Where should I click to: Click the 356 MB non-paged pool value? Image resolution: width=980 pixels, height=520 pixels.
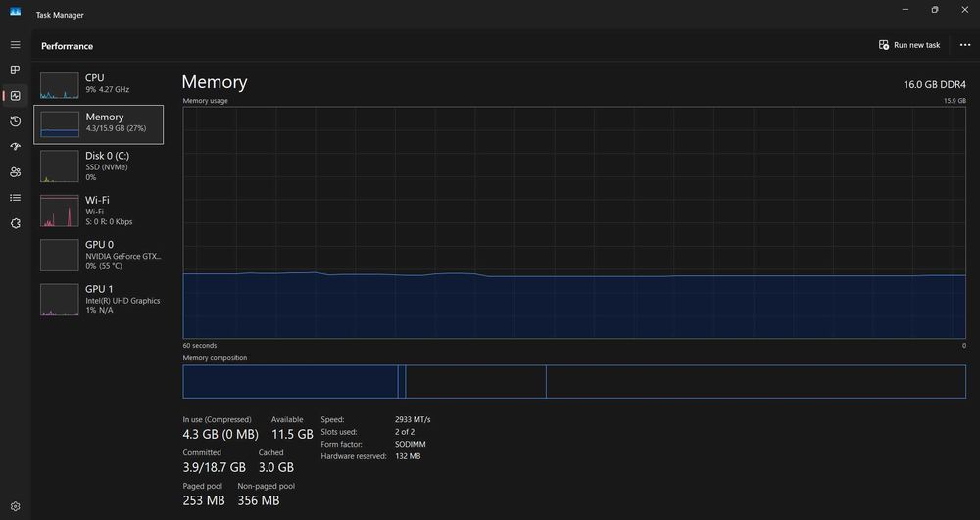258,500
